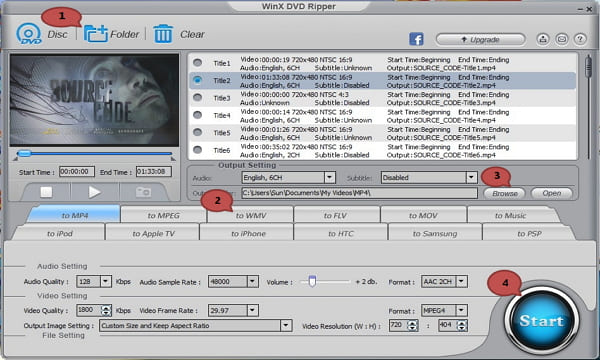The image size is (600, 360).
Task: Select the Title6 radio button
Action: tap(197, 150)
